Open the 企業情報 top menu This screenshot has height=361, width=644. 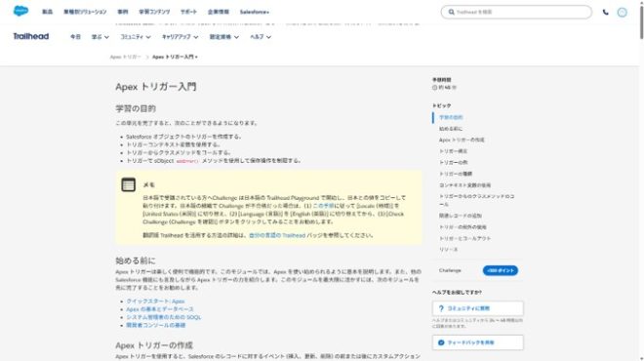[219, 12]
